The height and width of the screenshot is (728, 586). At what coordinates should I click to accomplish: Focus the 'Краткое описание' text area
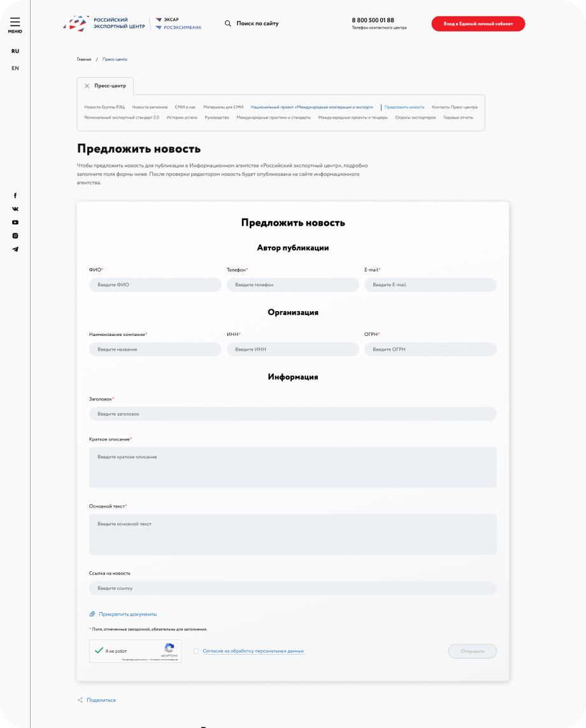(x=292, y=467)
